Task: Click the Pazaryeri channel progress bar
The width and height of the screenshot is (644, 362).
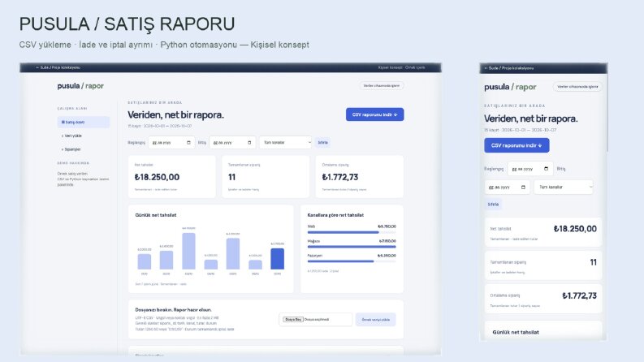Action: [352, 261]
